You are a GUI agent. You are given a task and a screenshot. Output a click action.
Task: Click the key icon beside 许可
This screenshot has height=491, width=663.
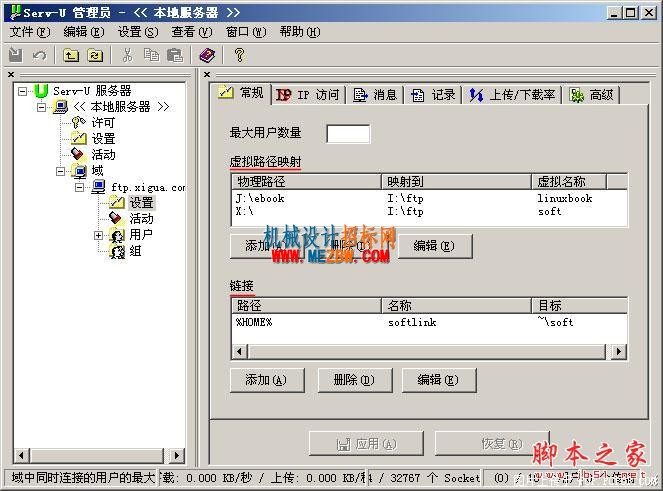[x=79, y=122]
